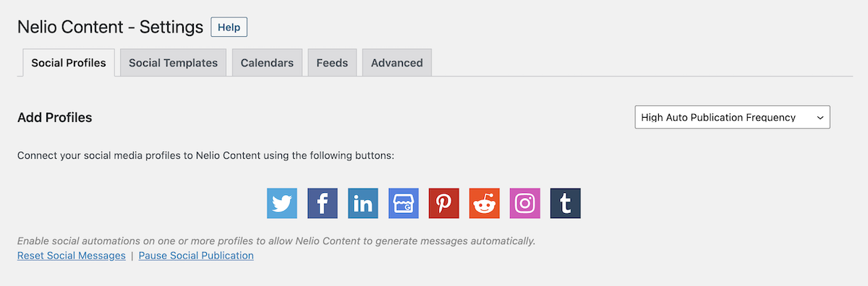Add a Pinterest profile
868x286 pixels.
pyautogui.click(x=444, y=203)
